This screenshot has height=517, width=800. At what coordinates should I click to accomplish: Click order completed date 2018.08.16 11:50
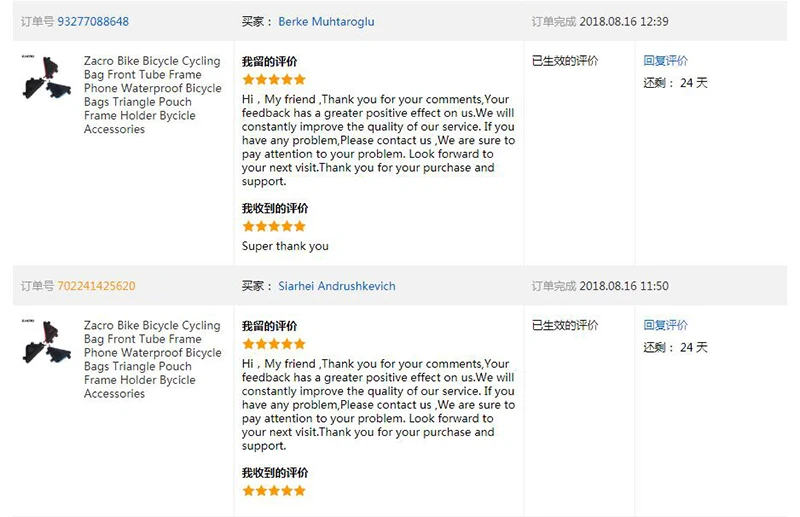[624, 286]
